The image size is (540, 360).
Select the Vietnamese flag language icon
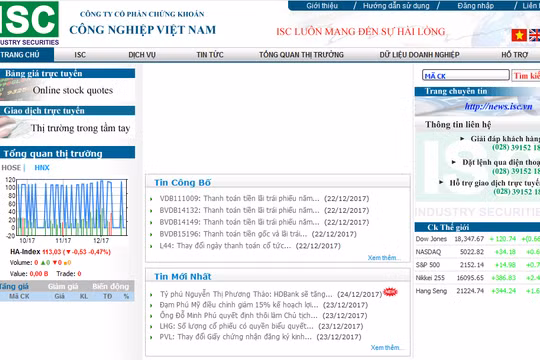pos(519,35)
